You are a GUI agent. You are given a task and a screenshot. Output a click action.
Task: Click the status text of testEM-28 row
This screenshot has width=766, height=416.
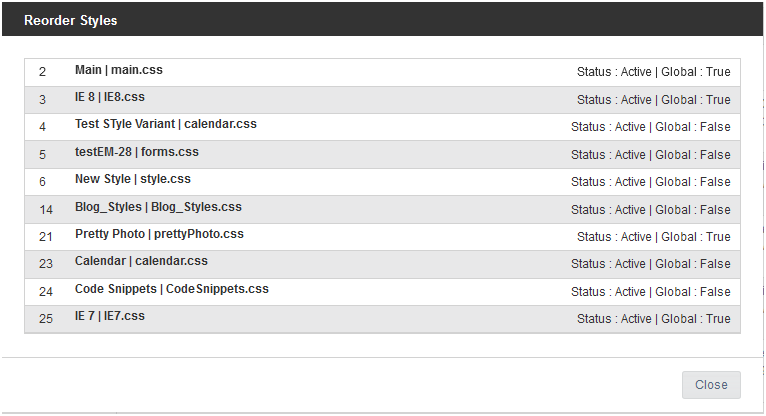click(x=650, y=155)
